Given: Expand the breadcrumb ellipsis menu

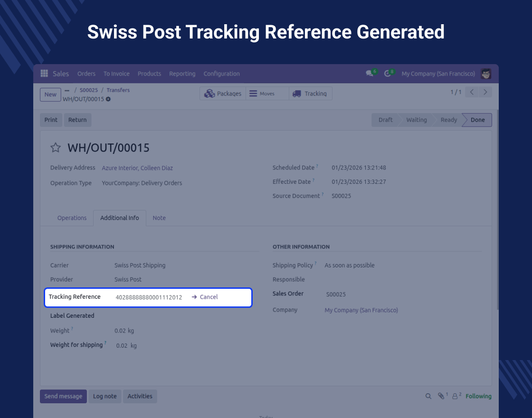Looking at the screenshot, I should point(67,90).
